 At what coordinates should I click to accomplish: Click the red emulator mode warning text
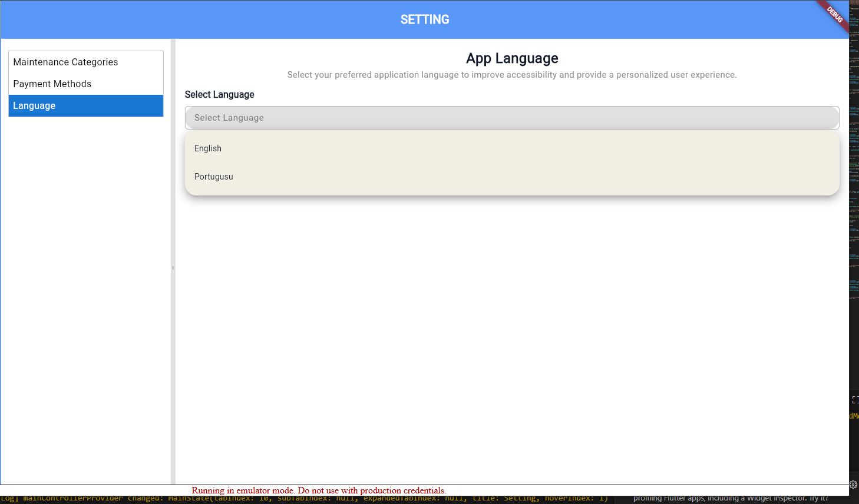pyautogui.click(x=319, y=490)
